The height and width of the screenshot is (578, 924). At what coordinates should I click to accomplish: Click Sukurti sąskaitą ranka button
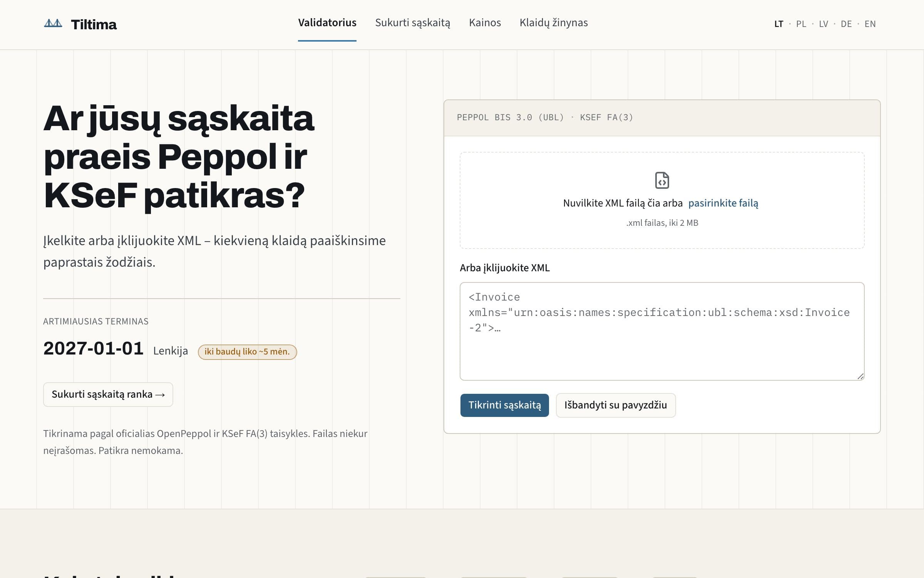tap(108, 394)
